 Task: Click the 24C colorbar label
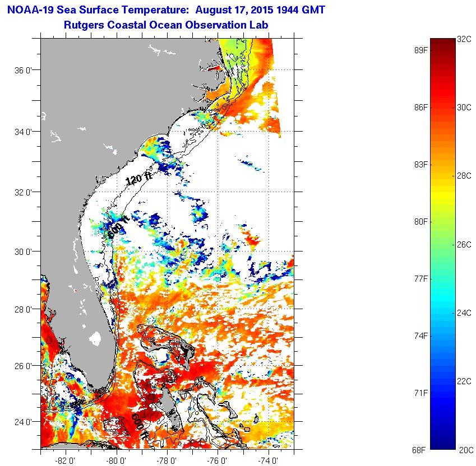464,313
